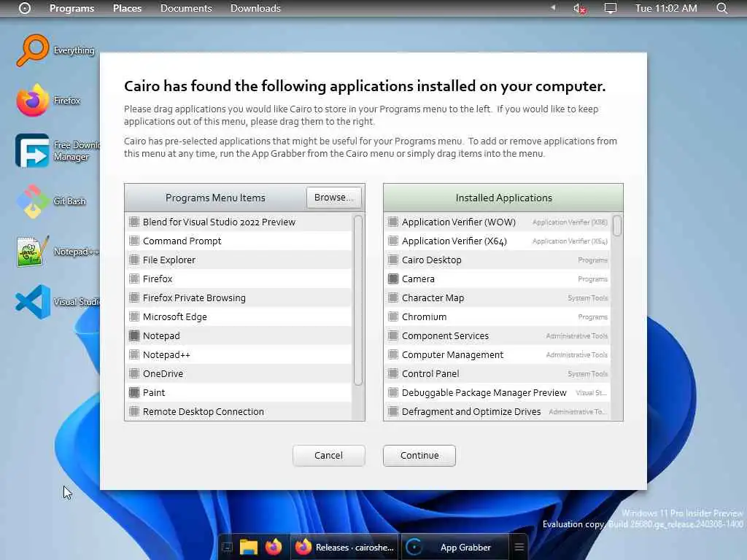Open the Places menu
Image resolution: width=747 pixels, height=560 pixels.
[x=127, y=8]
